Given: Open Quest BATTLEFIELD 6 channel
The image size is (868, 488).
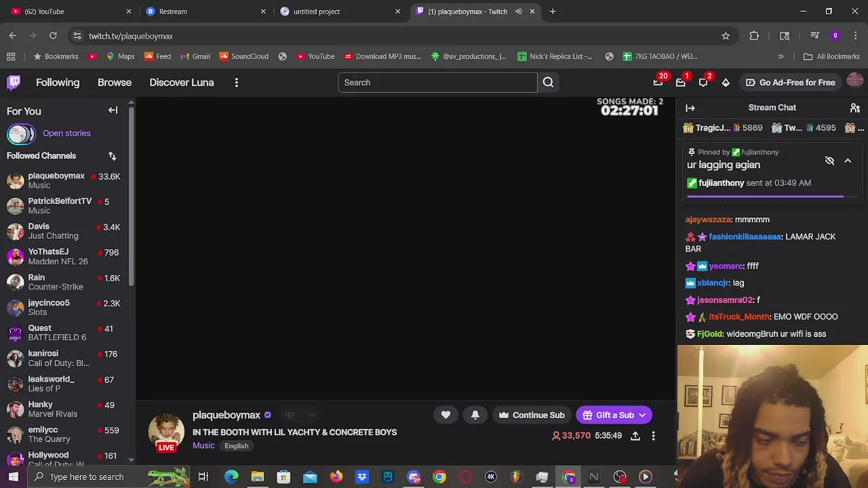Looking at the screenshot, I should pyautogui.click(x=64, y=333).
